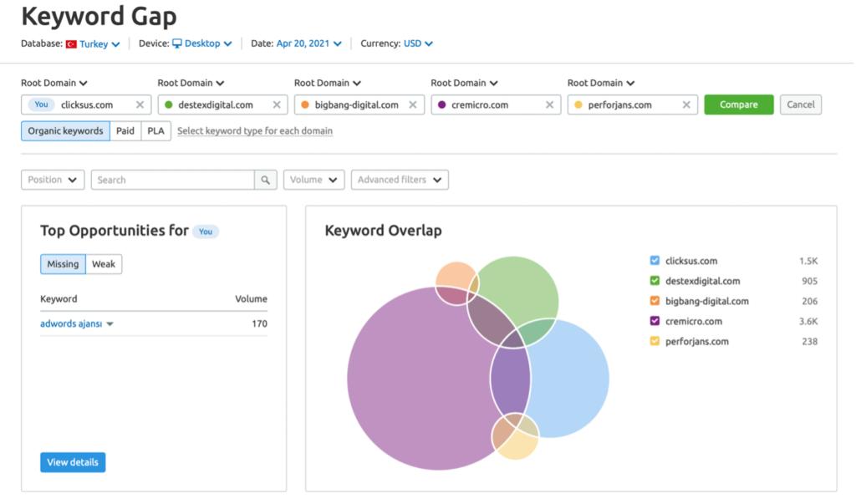Open Select keyword type for each domain
The image size is (856, 504).
(x=254, y=130)
